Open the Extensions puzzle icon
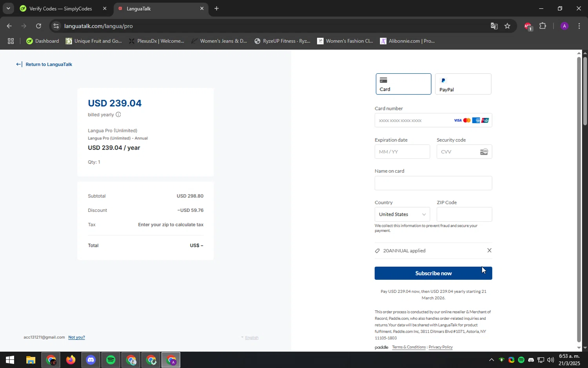Screen dimensions: 588x368 pos(543,26)
